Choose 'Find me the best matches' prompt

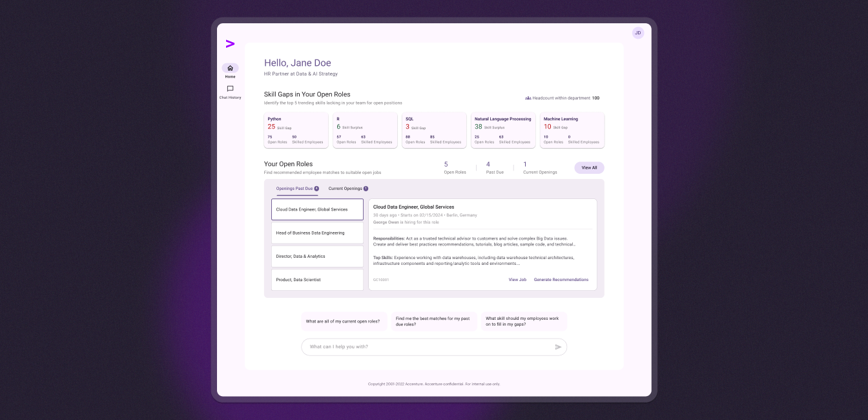click(x=433, y=321)
